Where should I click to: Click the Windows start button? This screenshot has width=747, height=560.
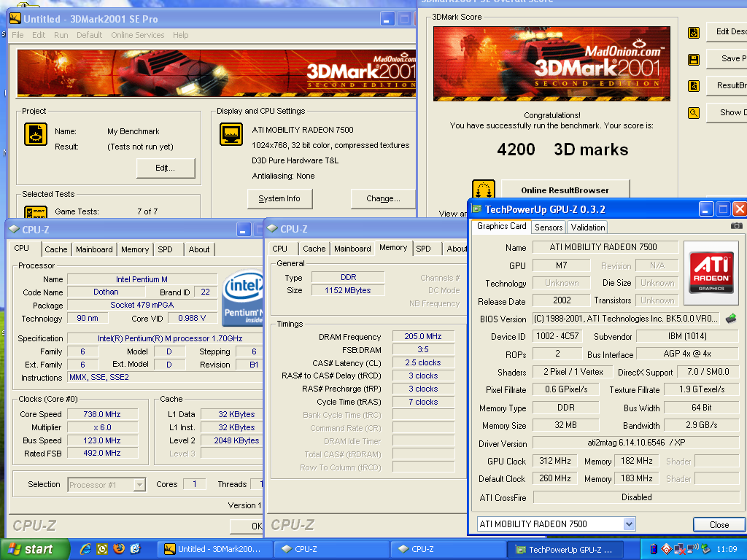click(x=34, y=549)
